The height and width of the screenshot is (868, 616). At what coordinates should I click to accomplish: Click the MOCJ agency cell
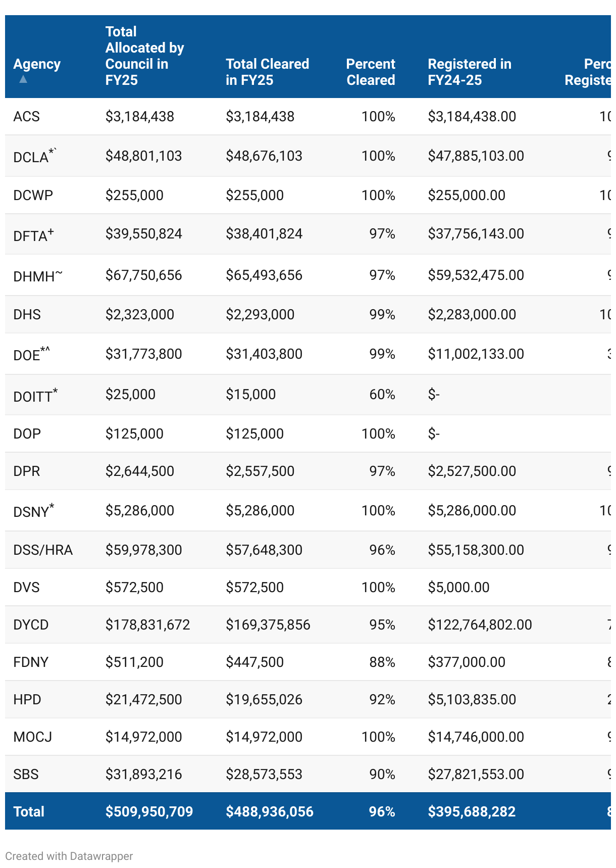click(x=33, y=737)
